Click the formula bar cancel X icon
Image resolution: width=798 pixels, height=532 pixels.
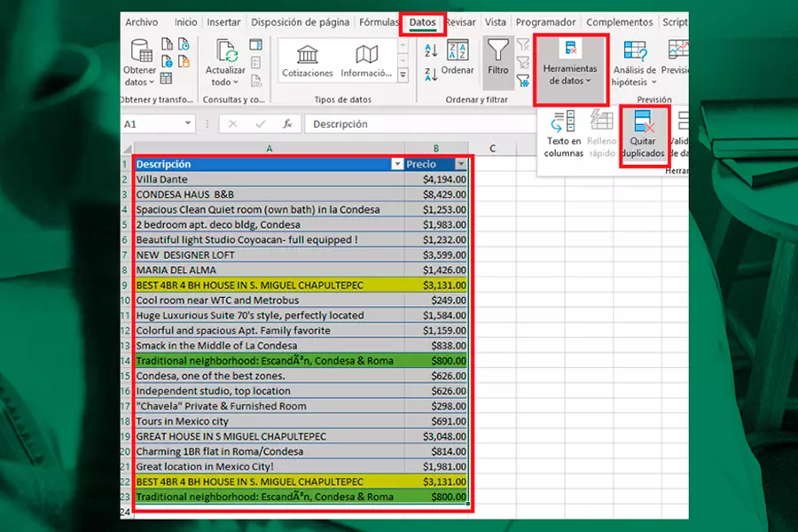coord(232,124)
